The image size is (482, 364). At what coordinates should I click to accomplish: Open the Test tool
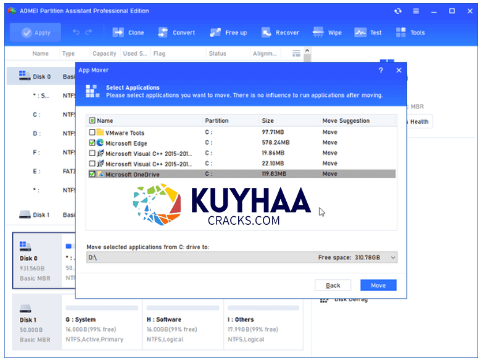point(368,32)
